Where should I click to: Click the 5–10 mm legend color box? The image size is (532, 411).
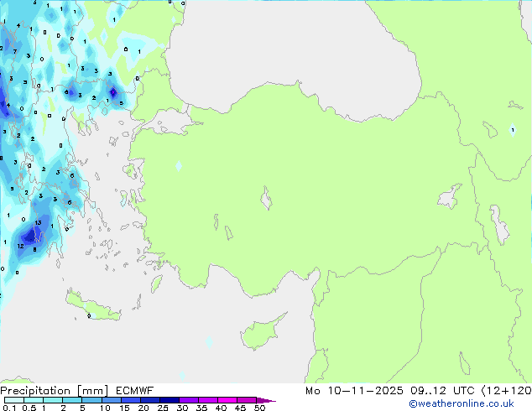(x=91, y=400)
